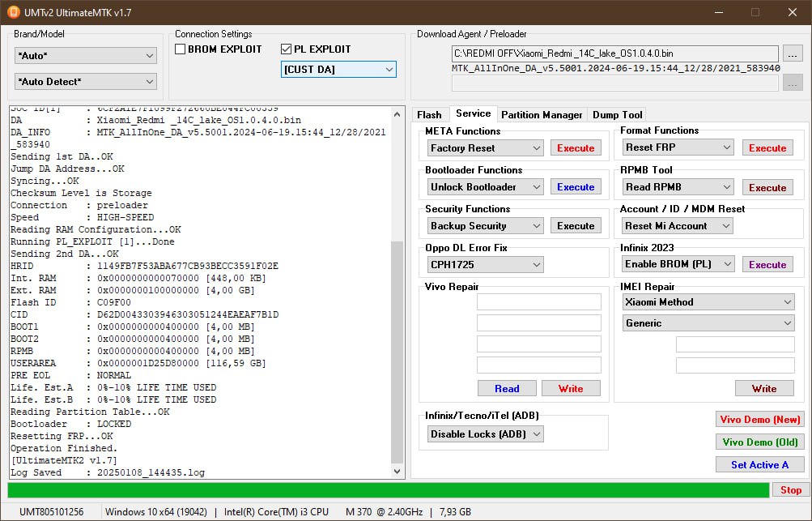Click the second Vivo Repair input field
812x521 pixels.
tap(539, 323)
